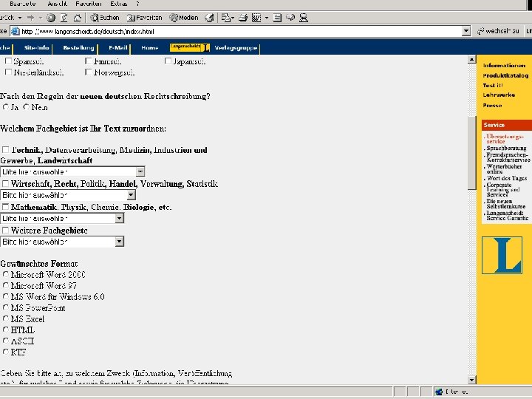The width and height of the screenshot is (532, 399).
Task: Open the forward button dropdown arrow
Action: click(x=41, y=18)
